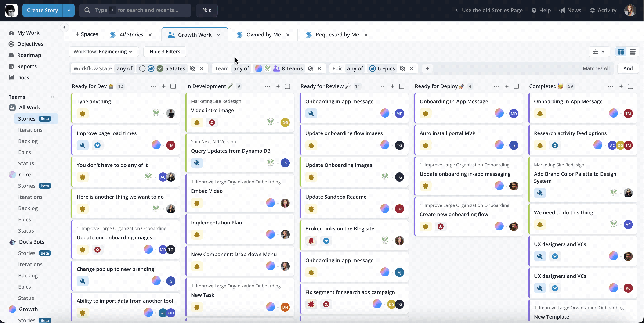Click the Hide 3 Filters button
The height and width of the screenshot is (323, 644).
pyautogui.click(x=164, y=51)
